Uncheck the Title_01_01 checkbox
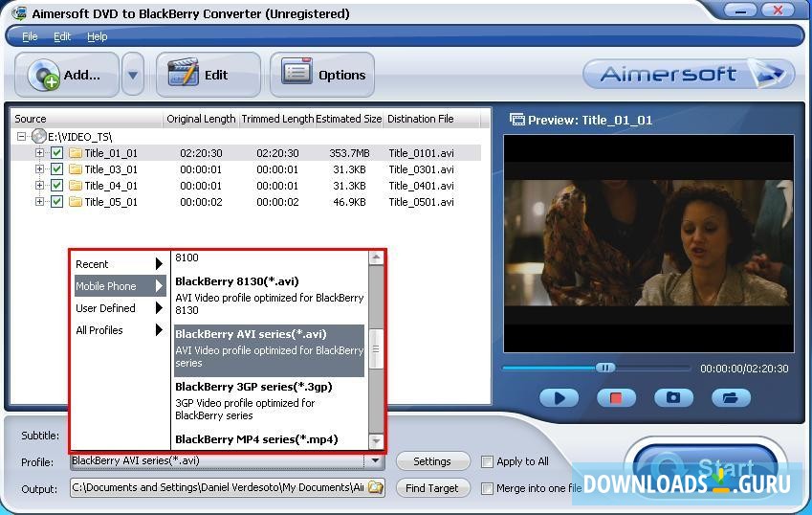812x515 pixels. coord(57,153)
